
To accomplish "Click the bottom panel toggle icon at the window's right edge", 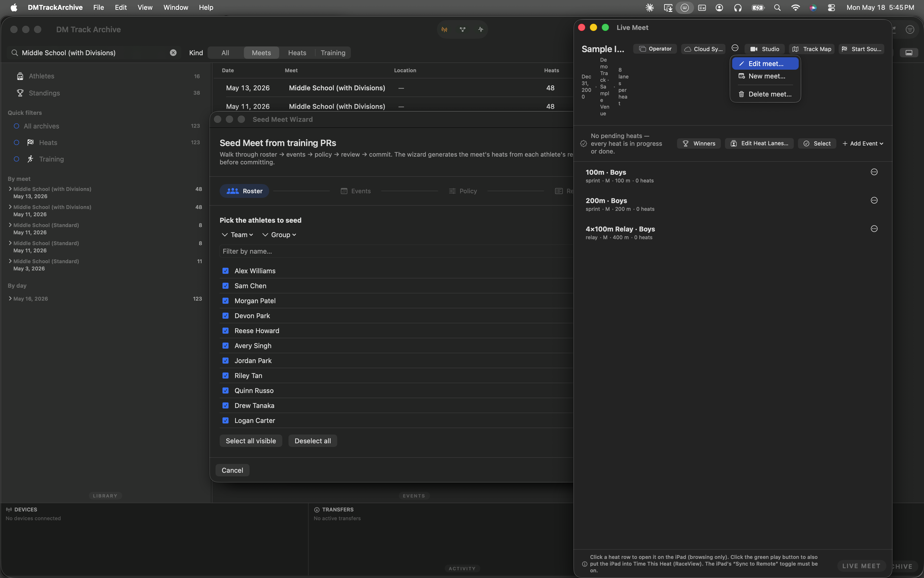I will 909,53.
